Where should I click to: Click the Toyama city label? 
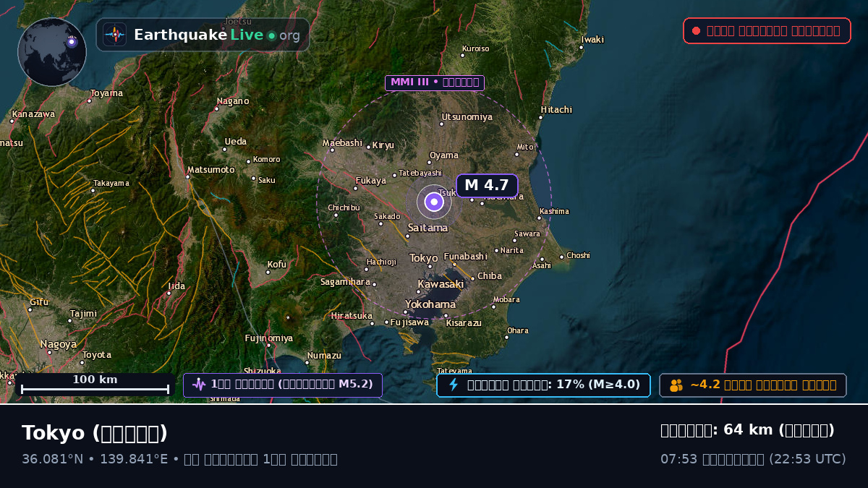[x=106, y=93]
